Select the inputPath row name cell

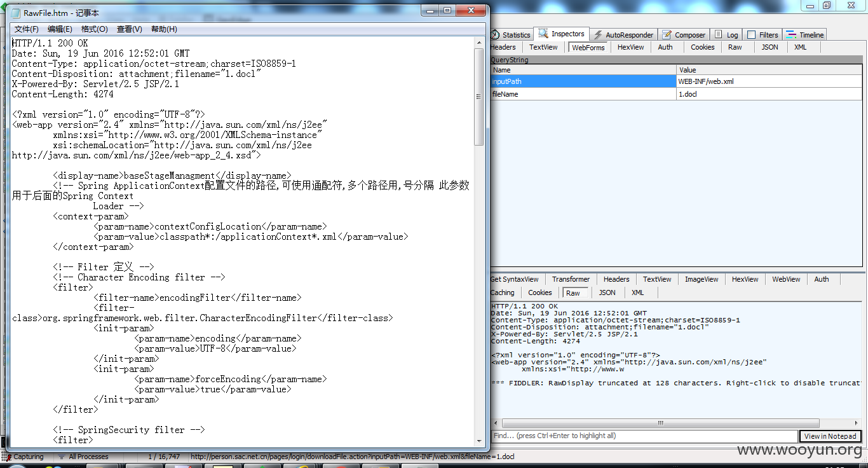pos(583,81)
